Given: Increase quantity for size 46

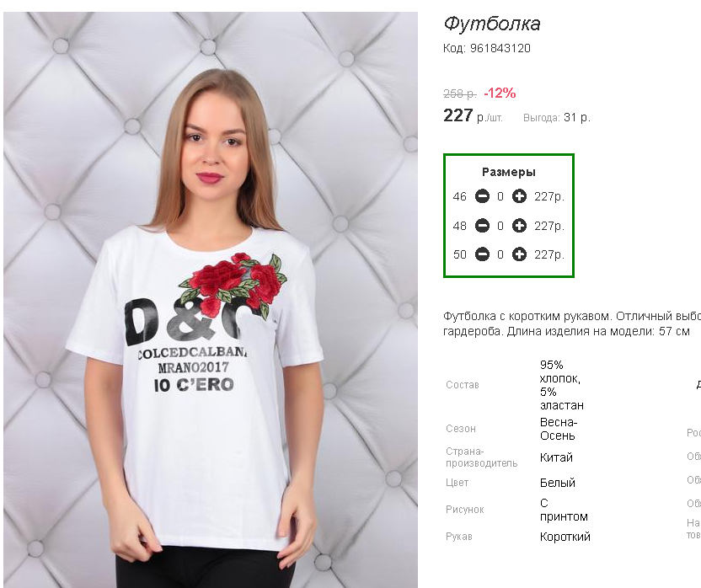Looking at the screenshot, I should (x=519, y=195).
